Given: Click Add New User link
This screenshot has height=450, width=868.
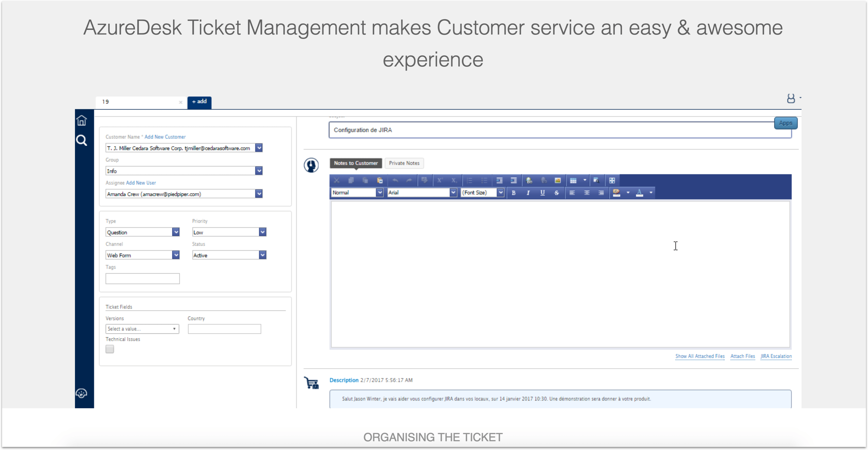Looking at the screenshot, I should pyautogui.click(x=141, y=183).
